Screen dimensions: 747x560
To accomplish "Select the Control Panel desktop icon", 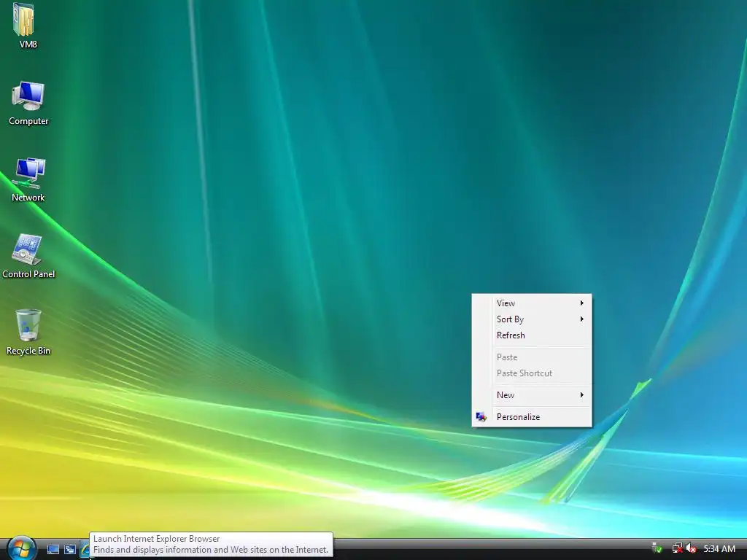I will (x=28, y=256).
